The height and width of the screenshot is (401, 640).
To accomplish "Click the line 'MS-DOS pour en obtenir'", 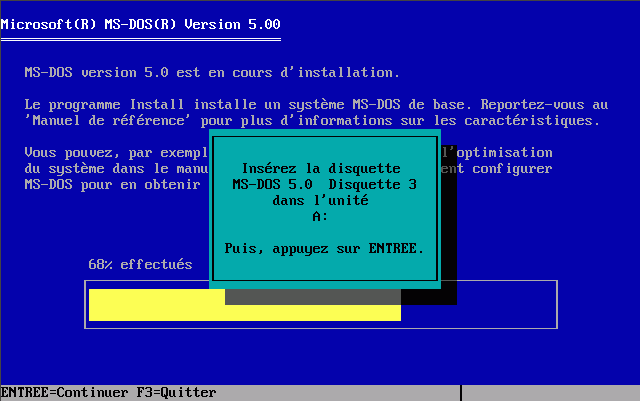I will pos(112,185).
